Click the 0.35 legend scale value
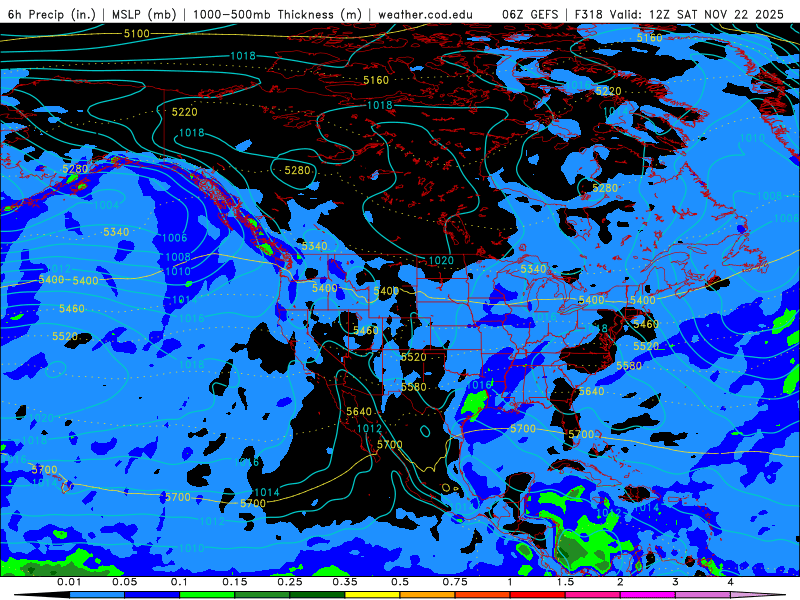Viewport: 800px width, 600px height. click(x=345, y=582)
